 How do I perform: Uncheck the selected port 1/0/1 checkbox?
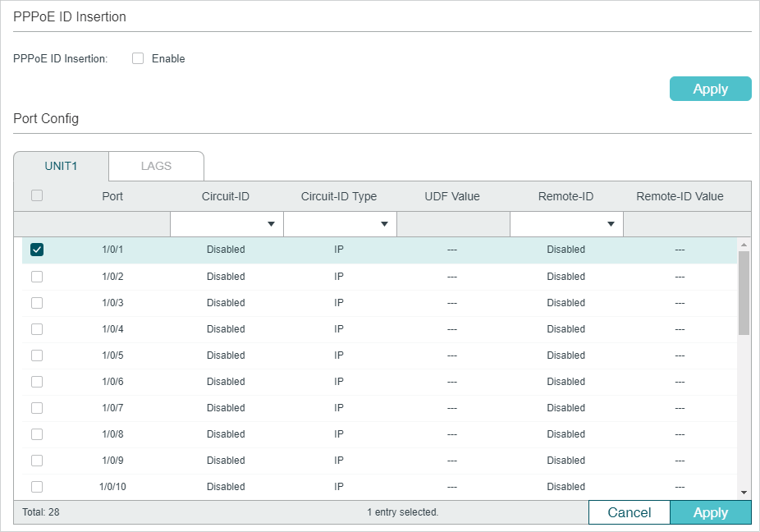tap(37, 250)
